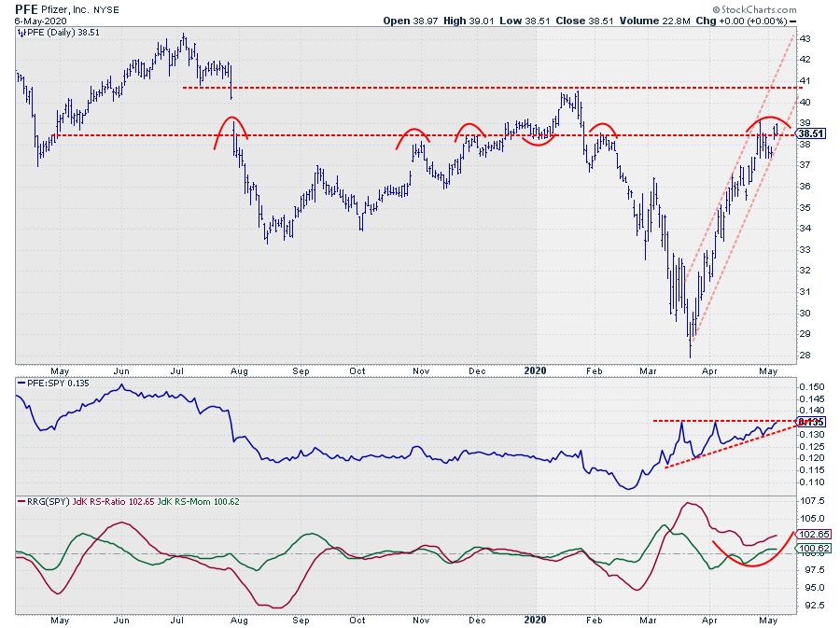The height and width of the screenshot is (628, 840).
Task: Click the blue line marker next to PFE:SPY
Action: pyautogui.click(x=21, y=383)
